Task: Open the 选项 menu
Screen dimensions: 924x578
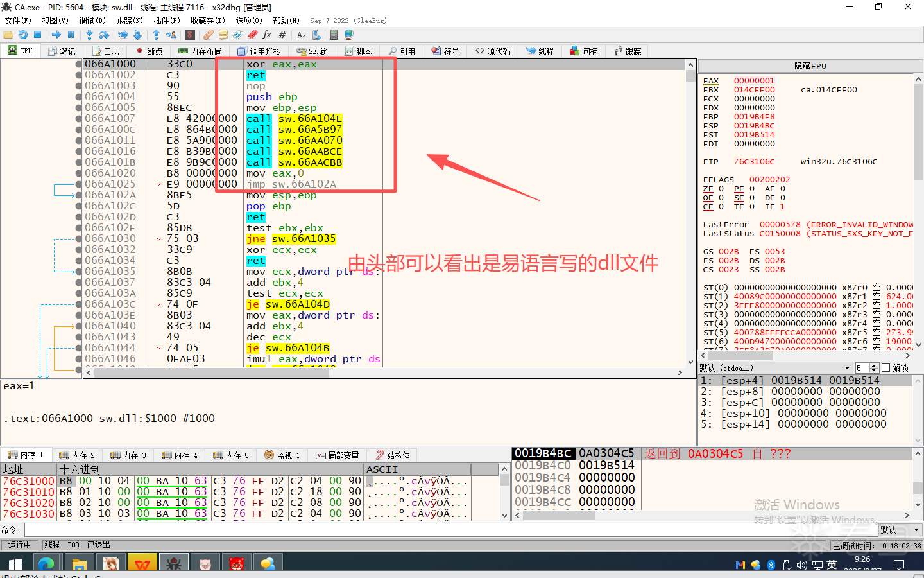Action: pos(249,21)
